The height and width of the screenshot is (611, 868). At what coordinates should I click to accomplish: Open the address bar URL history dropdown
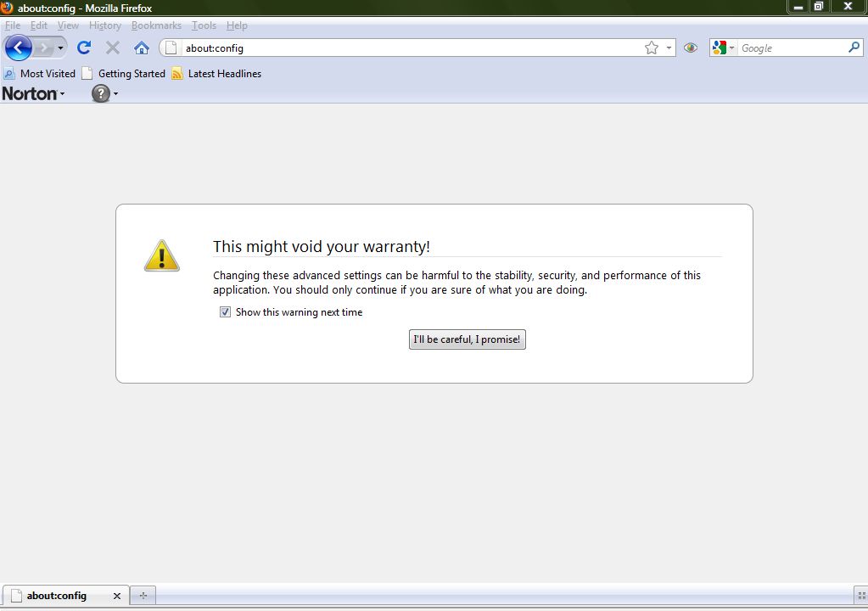669,48
